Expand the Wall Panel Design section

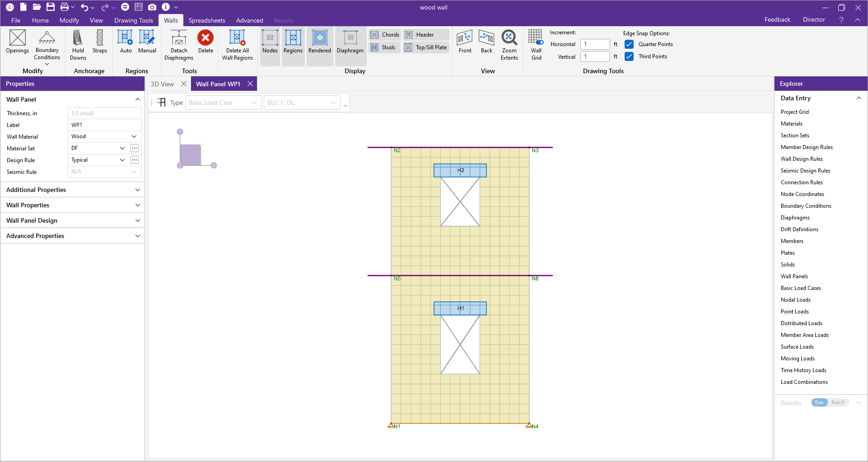tap(72, 220)
